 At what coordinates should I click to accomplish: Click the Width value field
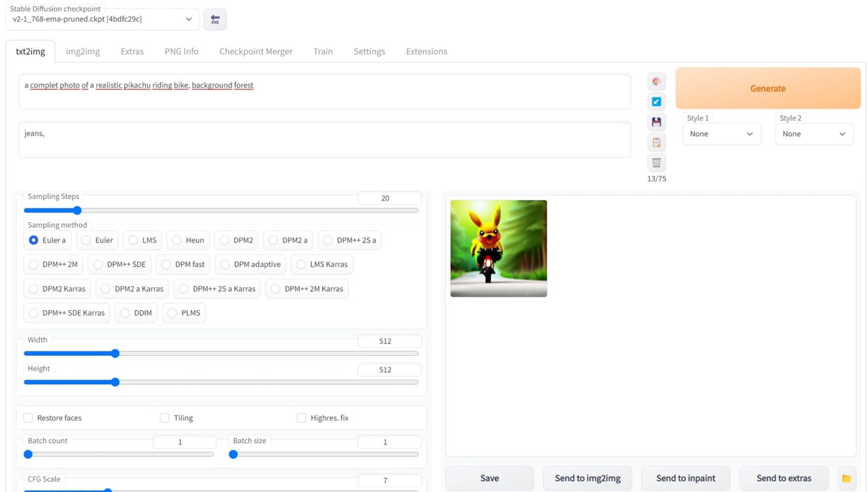point(389,341)
